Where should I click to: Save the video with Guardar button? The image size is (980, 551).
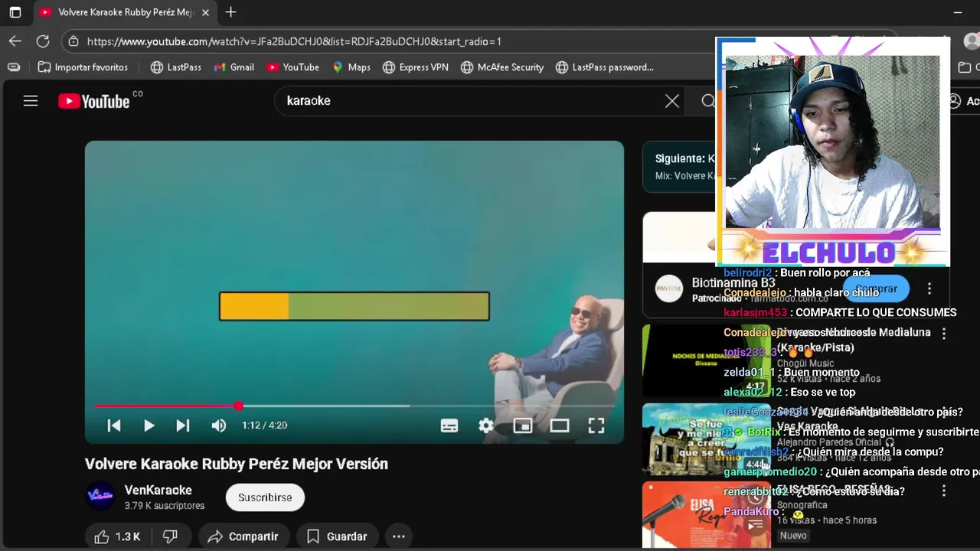pyautogui.click(x=337, y=536)
